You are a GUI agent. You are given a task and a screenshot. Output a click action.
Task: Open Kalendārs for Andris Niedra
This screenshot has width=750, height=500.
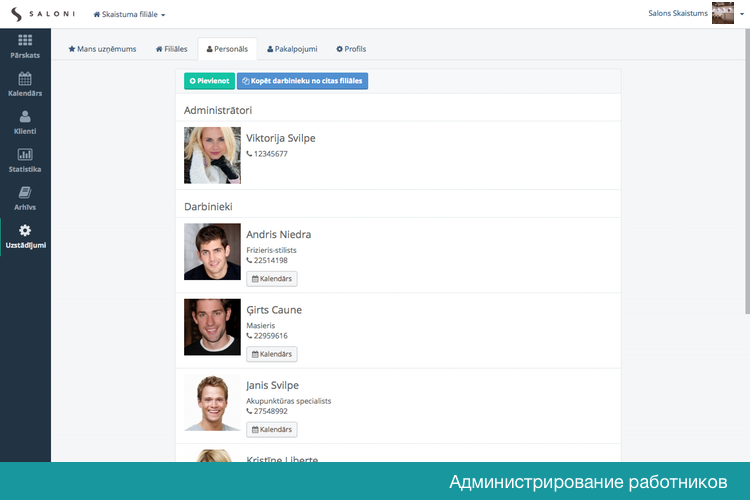coord(272,279)
